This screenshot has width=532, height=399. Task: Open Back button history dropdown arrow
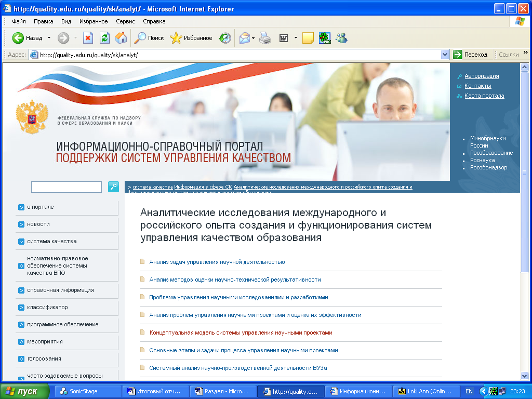click(x=49, y=38)
